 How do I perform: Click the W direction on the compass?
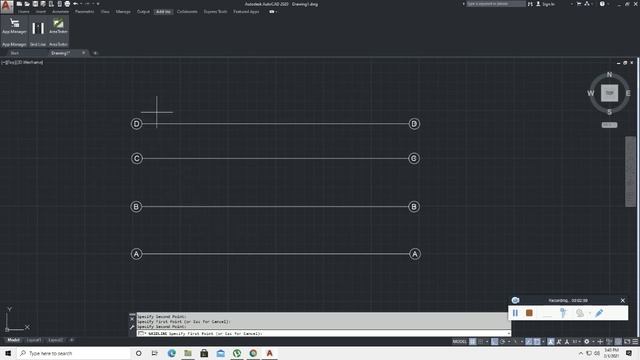pyautogui.click(x=591, y=93)
